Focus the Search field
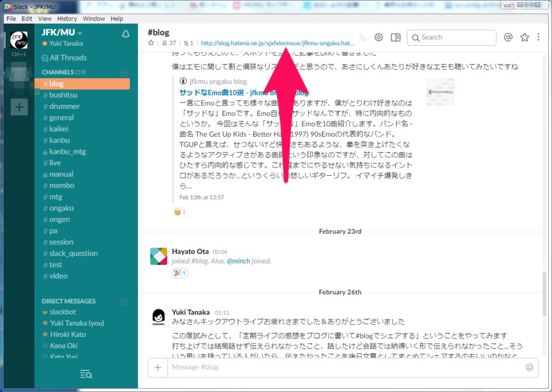The width and height of the screenshot is (552, 392). tap(451, 37)
